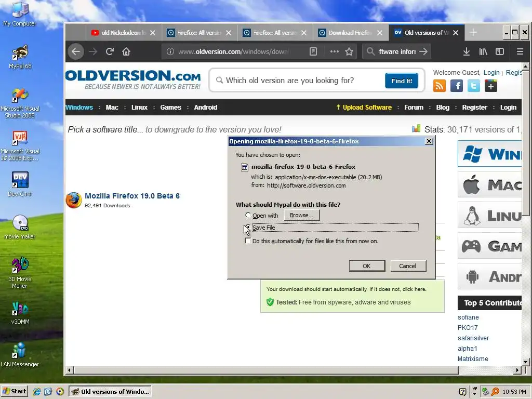532x399 pixels.
Task: Open Upload Software link in nav bar
Action: (x=364, y=107)
